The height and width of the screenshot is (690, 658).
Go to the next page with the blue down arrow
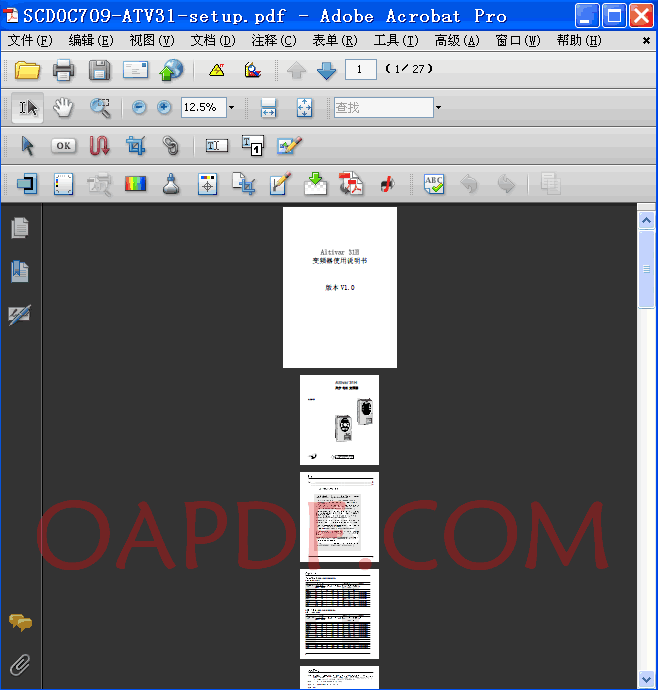point(326,70)
